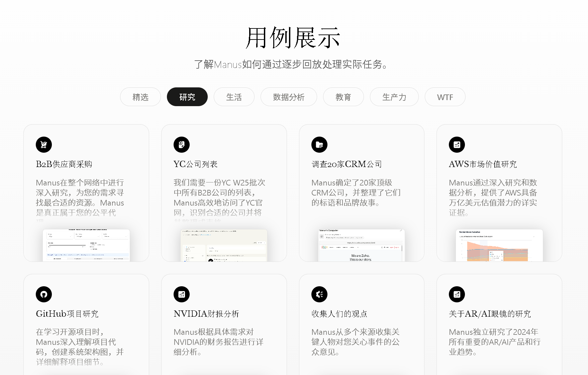
Task: Click description 'Manus从多个来源收集关键人物'
Action: [x=356, y=342]
